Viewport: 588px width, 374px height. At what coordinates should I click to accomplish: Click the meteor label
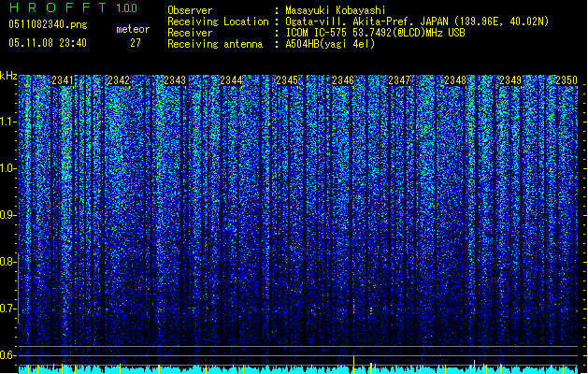(133, 29)
